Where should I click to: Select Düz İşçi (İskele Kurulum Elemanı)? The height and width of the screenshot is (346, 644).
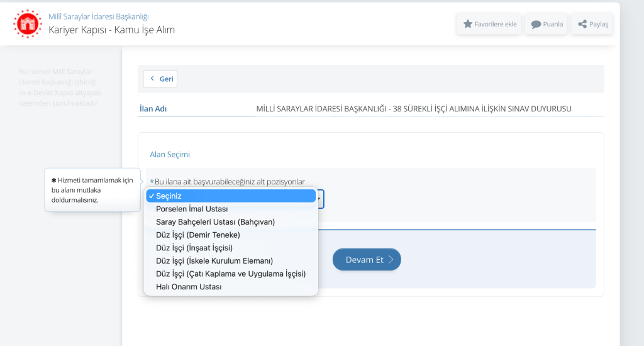[231, 261]
